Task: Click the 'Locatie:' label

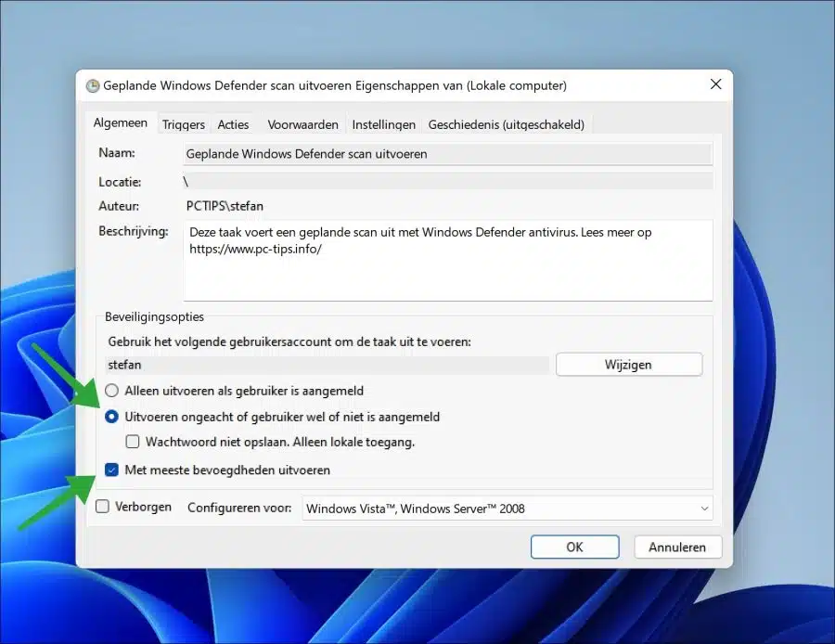Action: point(120,182)
